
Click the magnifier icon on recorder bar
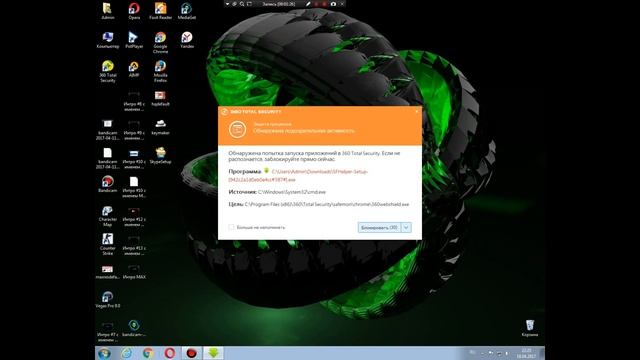pos(242,4)
